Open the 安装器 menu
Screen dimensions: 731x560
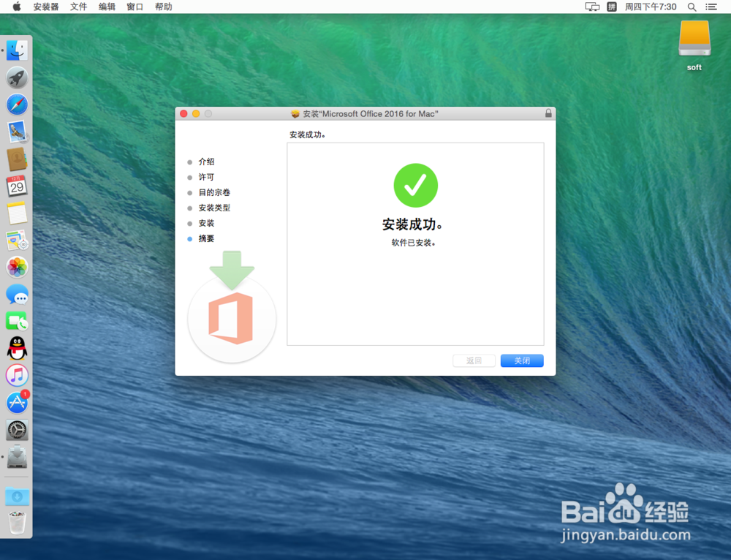click(x=45, y=7)
